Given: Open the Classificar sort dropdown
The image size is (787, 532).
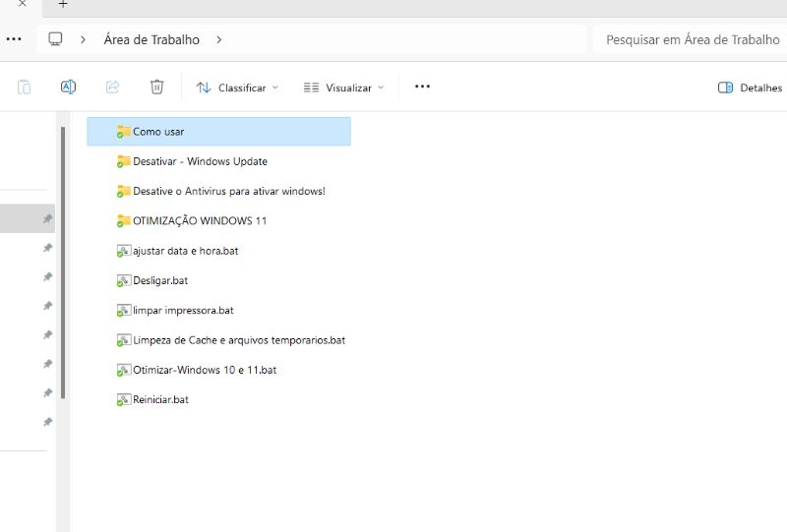Looking at the screenshot, I should [237, 88].
